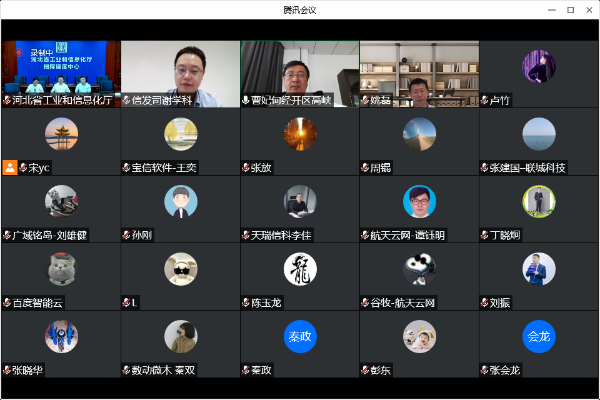Click the avatar of 数动微木 秦双

coord(180,336)
